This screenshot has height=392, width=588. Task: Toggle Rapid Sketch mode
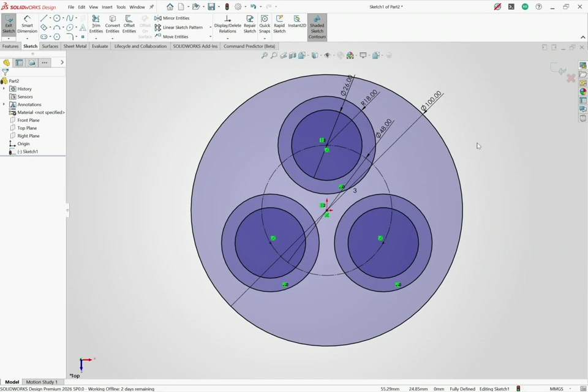pos(279,24)
